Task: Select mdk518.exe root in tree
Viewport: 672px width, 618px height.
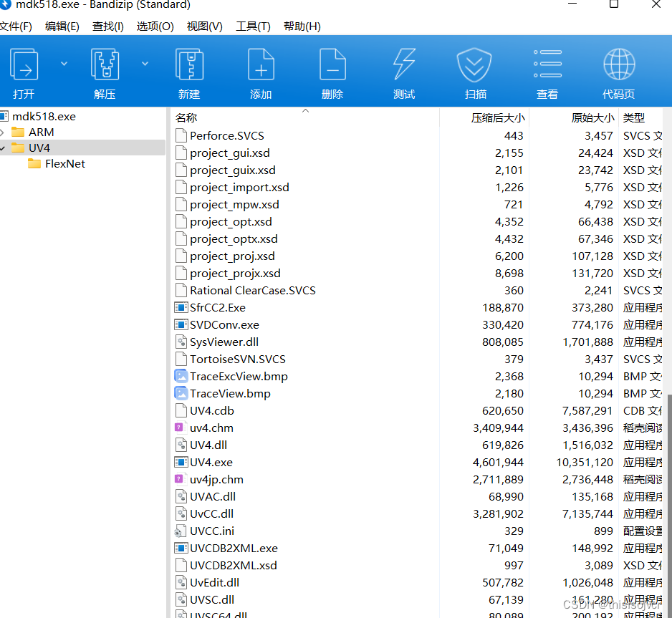Action: [x=44, y=117]
